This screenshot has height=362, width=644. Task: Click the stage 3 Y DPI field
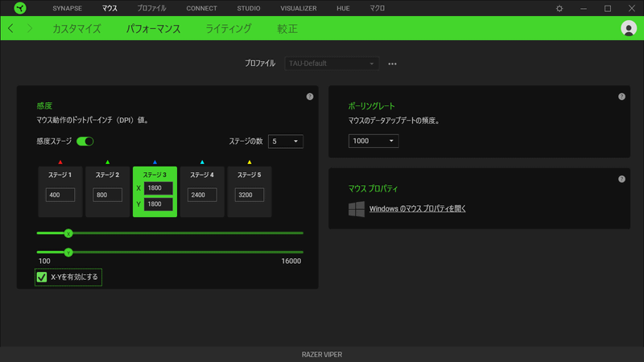point(159,204)
